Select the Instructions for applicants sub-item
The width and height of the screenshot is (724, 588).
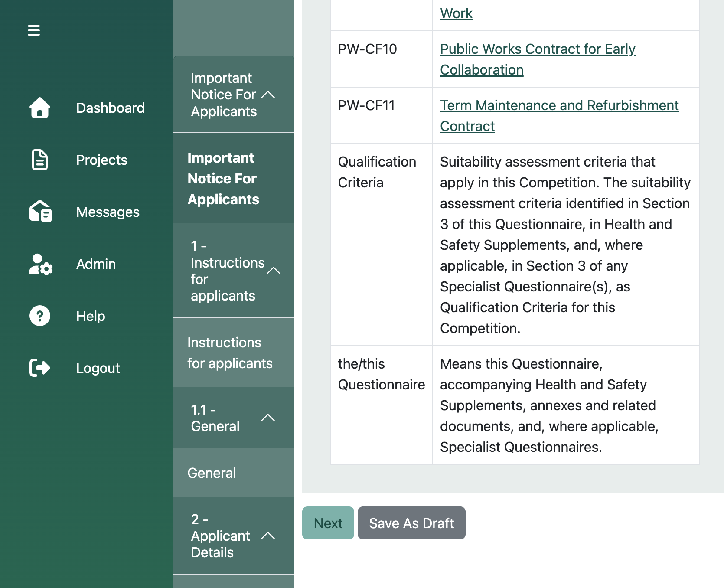point(234,353)
